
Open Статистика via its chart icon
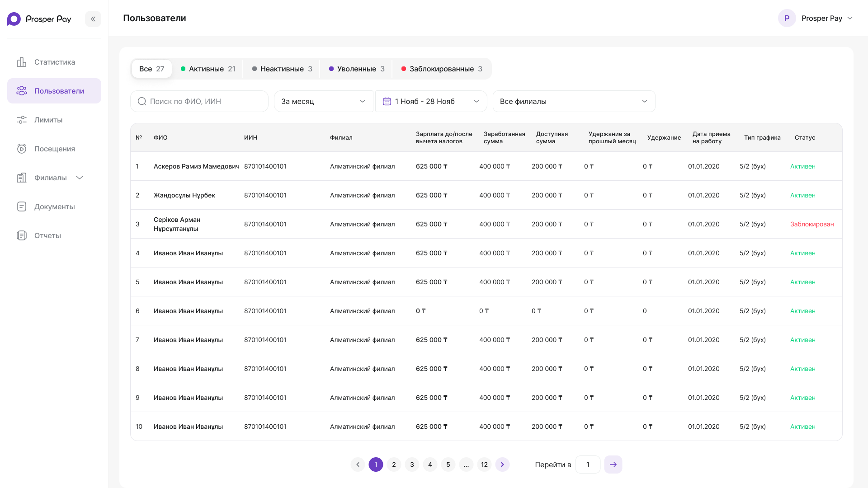tap(22, 62)
